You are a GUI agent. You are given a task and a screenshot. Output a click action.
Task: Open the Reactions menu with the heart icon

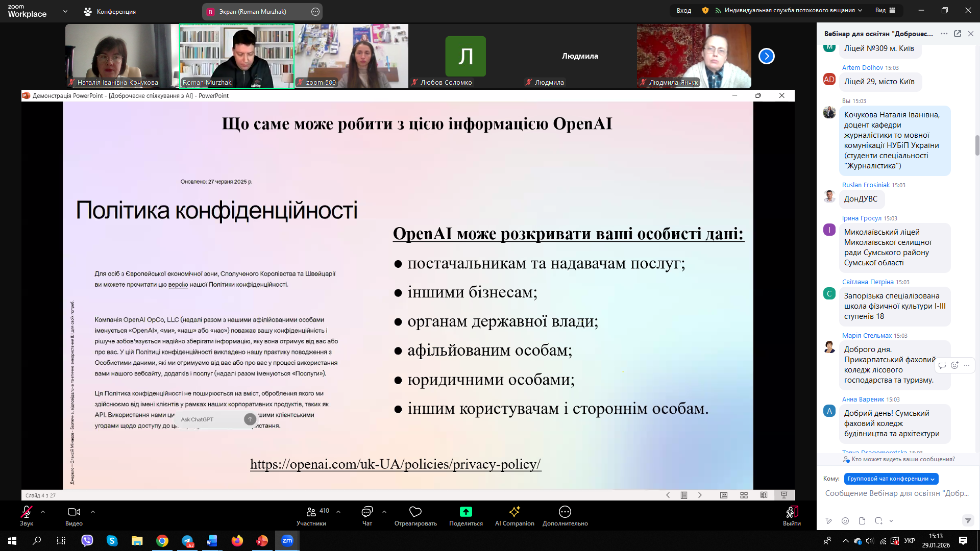pyautogui.click(x=415, y=512)
